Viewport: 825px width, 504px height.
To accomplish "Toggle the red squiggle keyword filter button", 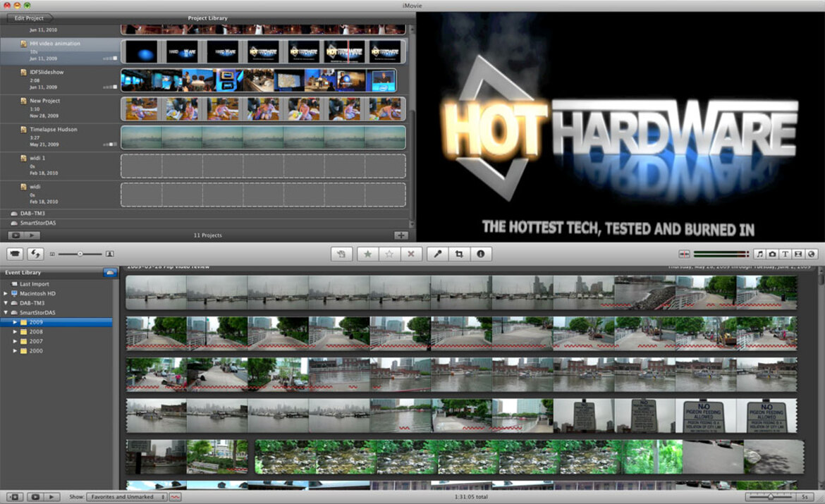I will click(175, 497).
